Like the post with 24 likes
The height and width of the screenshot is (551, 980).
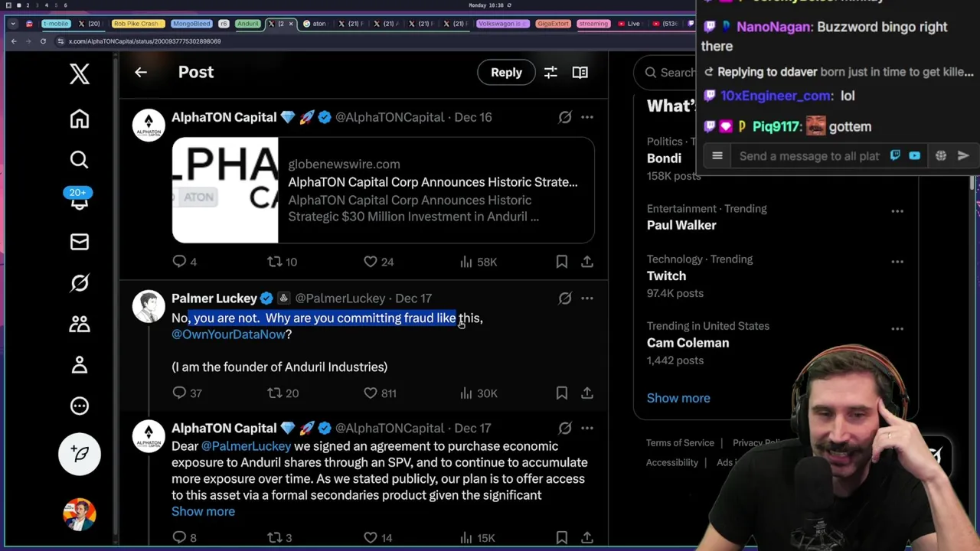click(378, 262)
